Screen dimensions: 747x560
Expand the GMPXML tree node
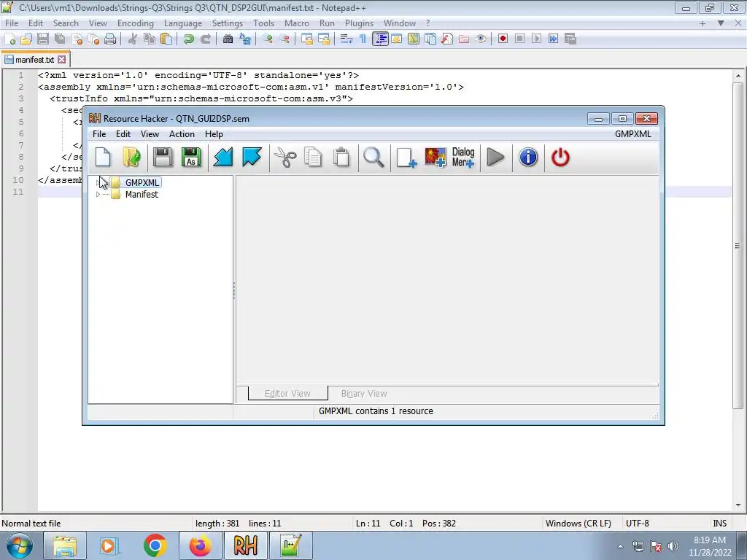click(x=98, y=183)
